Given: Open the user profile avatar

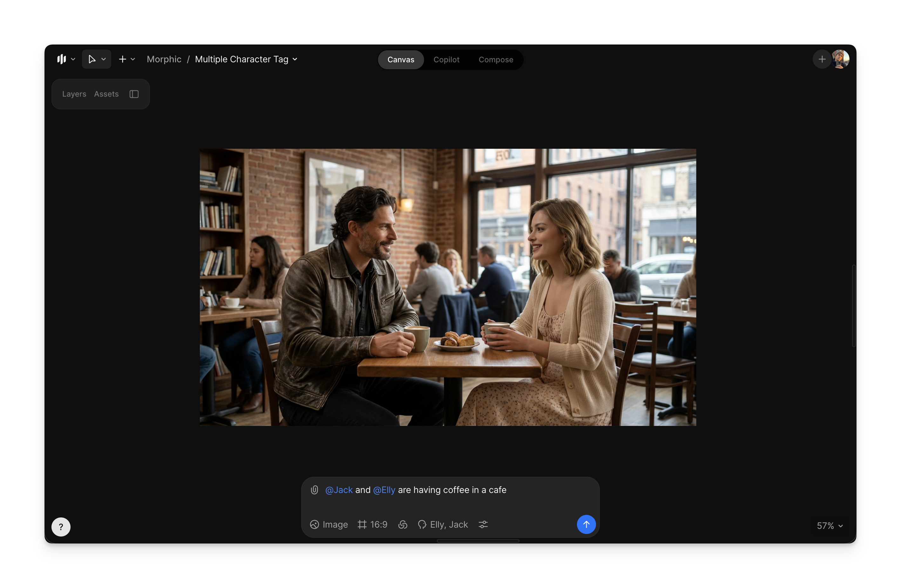Looking at the screenshot, I should click(x=840, y=59).
